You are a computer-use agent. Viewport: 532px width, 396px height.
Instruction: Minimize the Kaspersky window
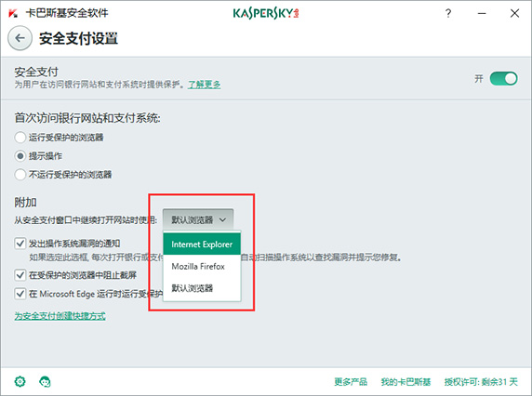(482, 14)
